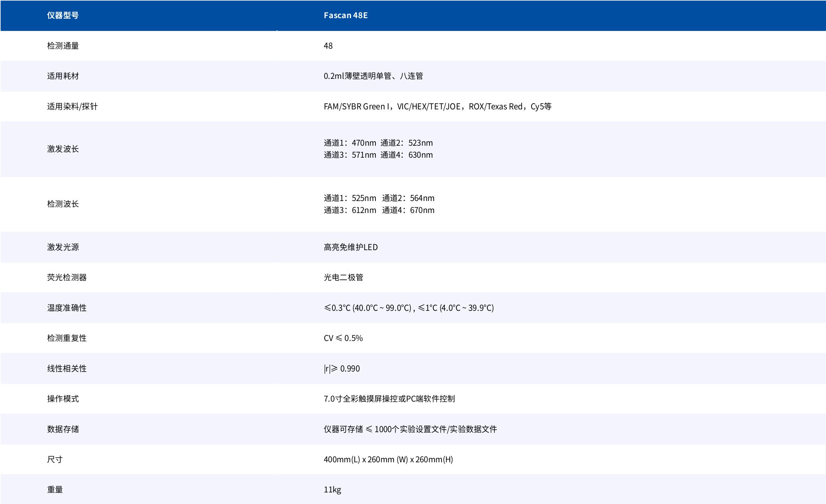Click the '适用耗材' row label
The image size is (826, 504).
(63, 76)
